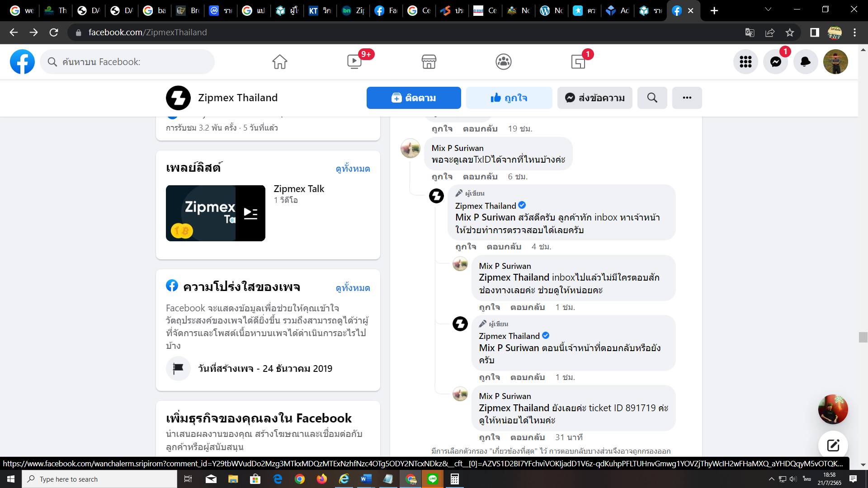868x488 pixels.
Task: Open Microsoft Word from the taskbar
Action: point(366,479)
